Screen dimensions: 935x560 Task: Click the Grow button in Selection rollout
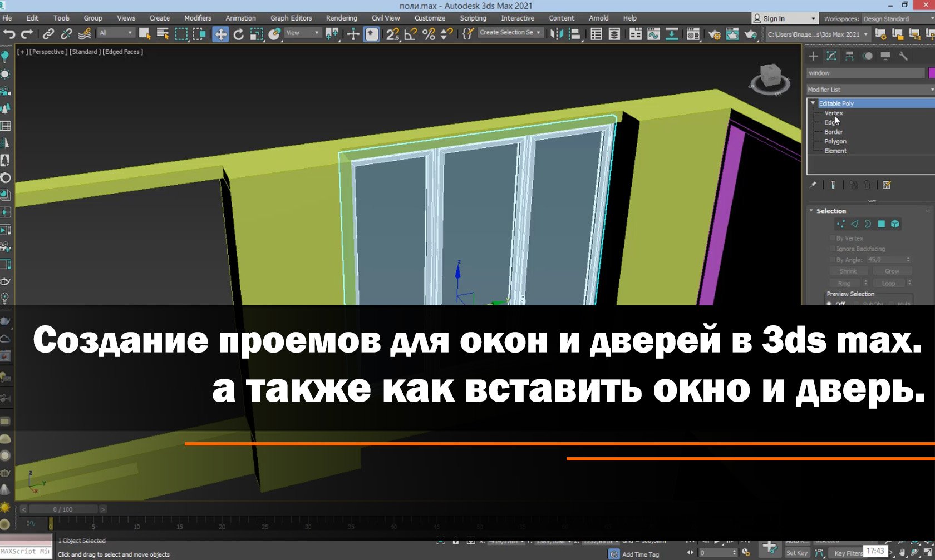coord(892,271)
